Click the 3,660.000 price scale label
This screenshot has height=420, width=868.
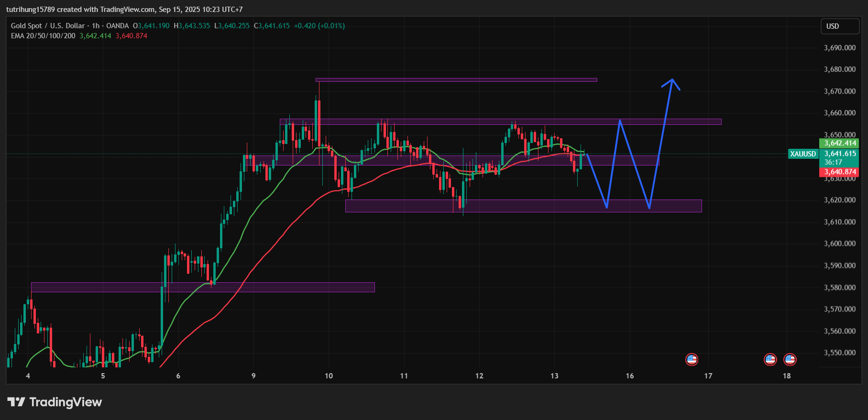(840, 113)
